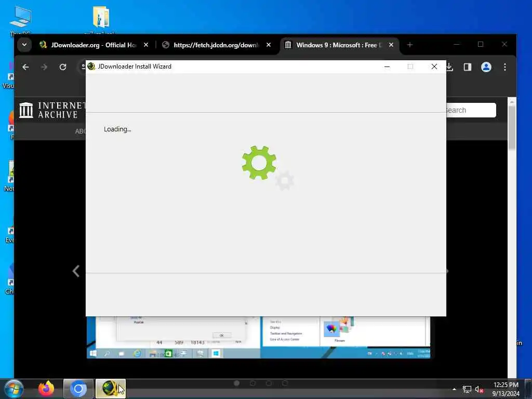
Task: Open Firefox from the taskbar
Action: 46,389
